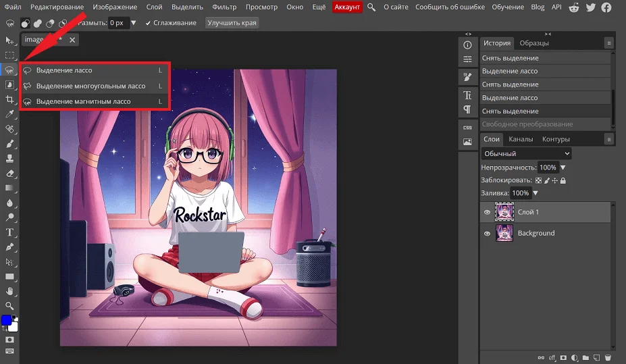Choose the Hand tool

point(9,291)
